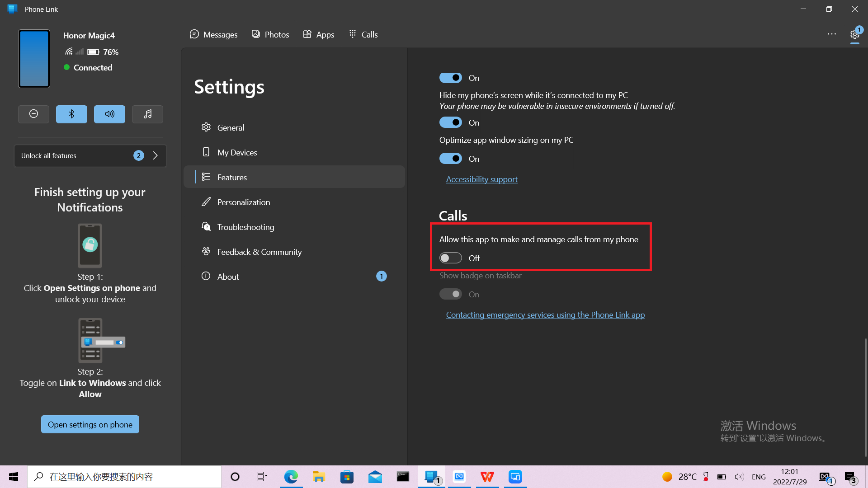
Task: Open the clock showing 12:01
Action: point(790,477)
